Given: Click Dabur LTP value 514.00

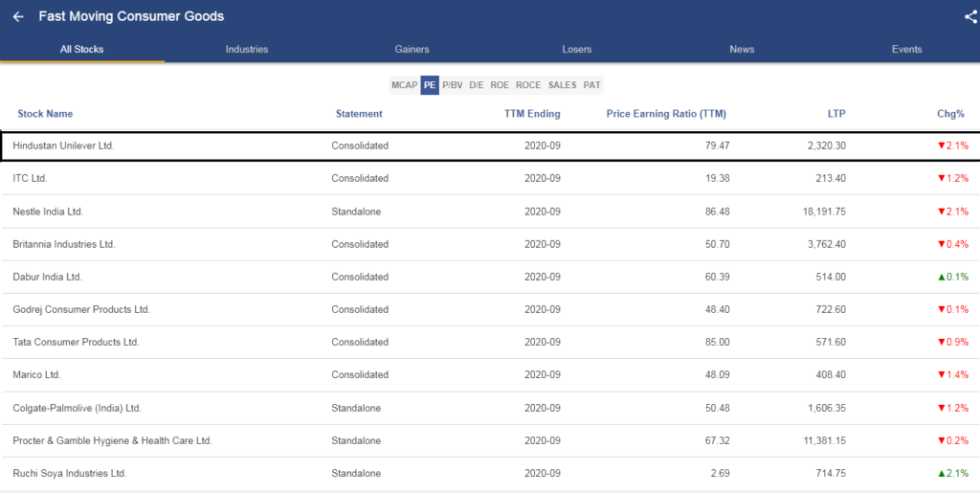Looking at the screenshot, I should [x=833, y=277].
